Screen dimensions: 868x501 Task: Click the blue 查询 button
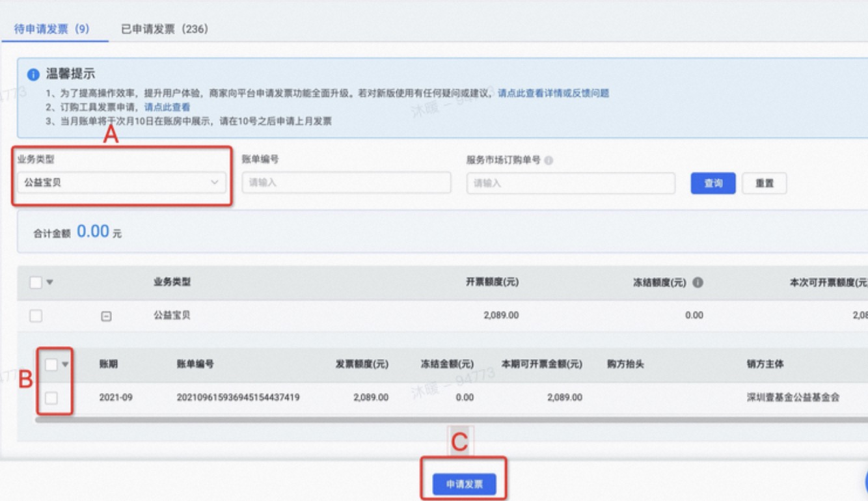point(713,183)
